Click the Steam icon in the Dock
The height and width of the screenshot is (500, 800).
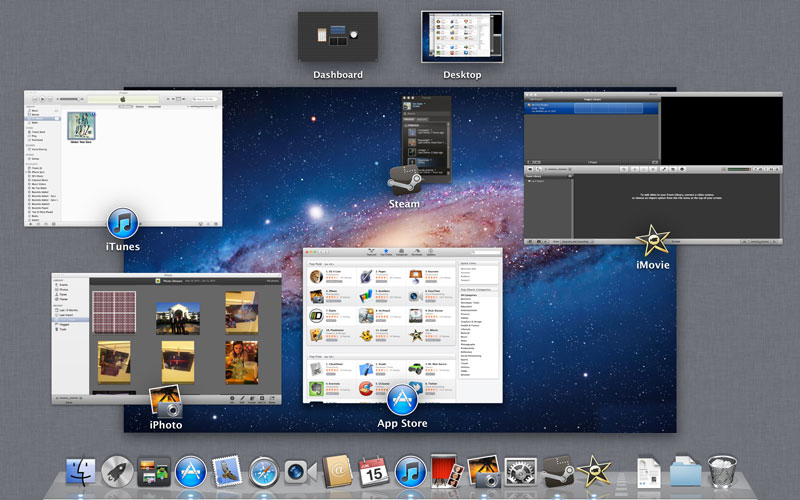coord(558,471)
